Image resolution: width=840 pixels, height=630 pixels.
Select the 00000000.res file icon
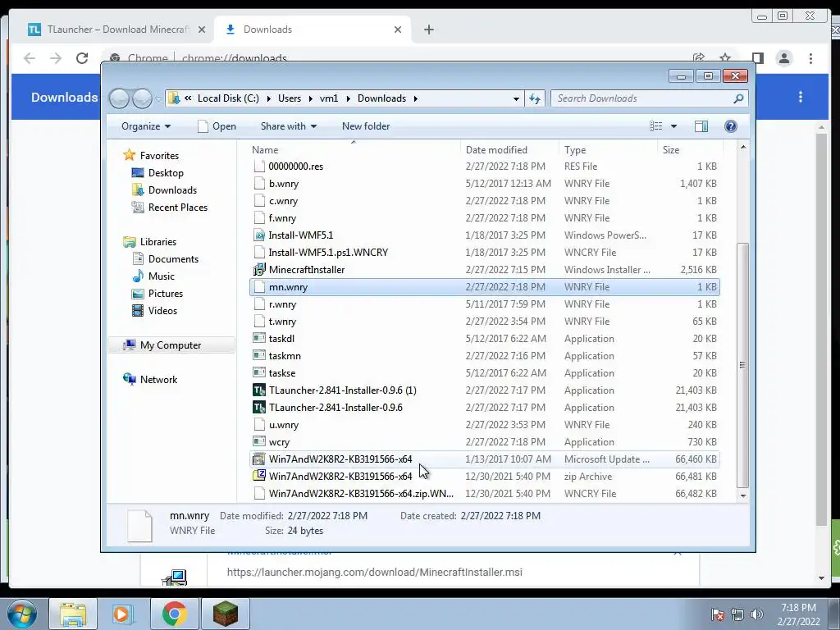click(259, 167)
